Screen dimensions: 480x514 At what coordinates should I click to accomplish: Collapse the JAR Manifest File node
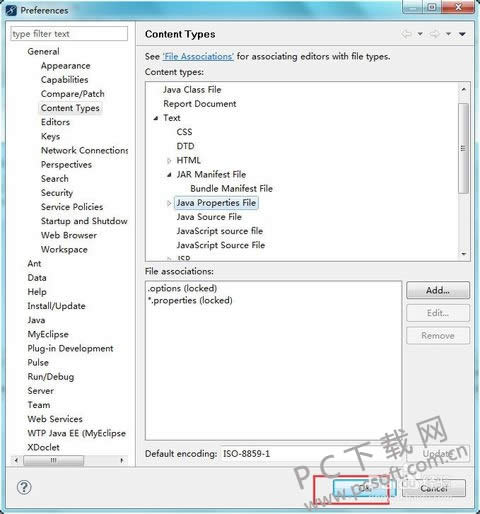[169, 175]
